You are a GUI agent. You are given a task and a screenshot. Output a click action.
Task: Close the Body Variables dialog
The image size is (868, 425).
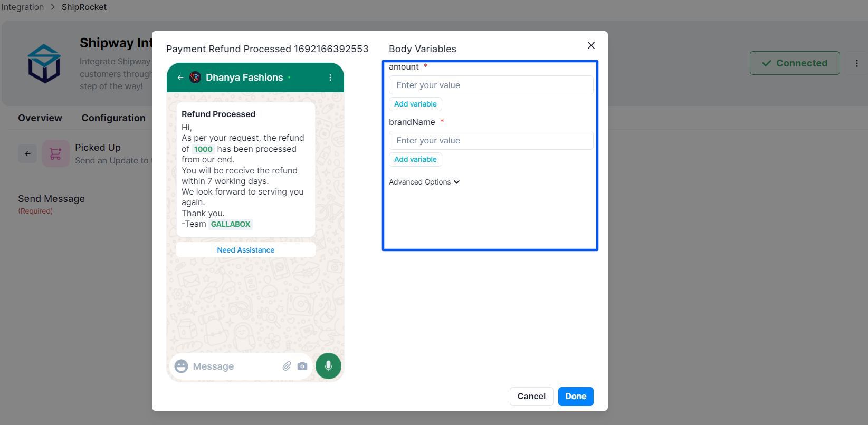pyautogui.click(x=591, y=45)
